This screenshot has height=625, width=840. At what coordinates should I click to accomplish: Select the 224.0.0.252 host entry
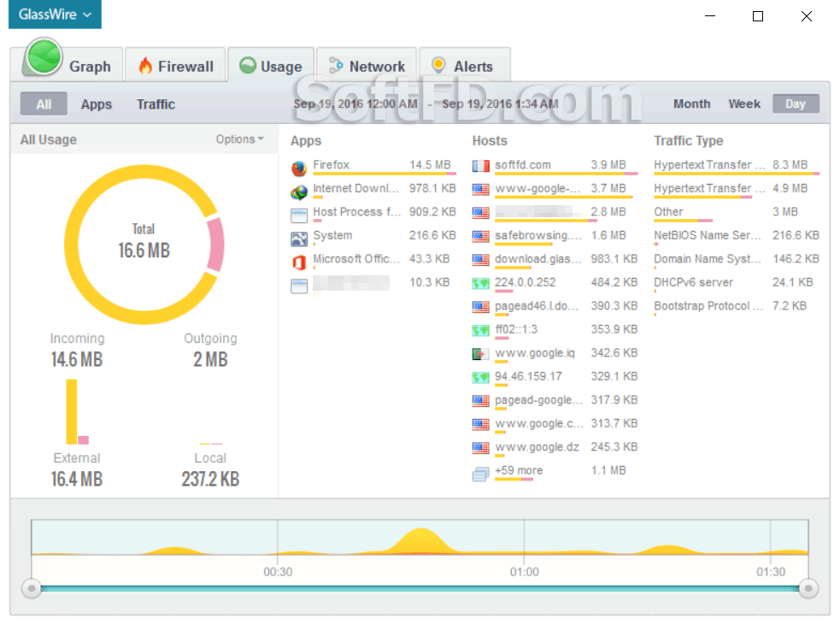click(x=555, y=283)
